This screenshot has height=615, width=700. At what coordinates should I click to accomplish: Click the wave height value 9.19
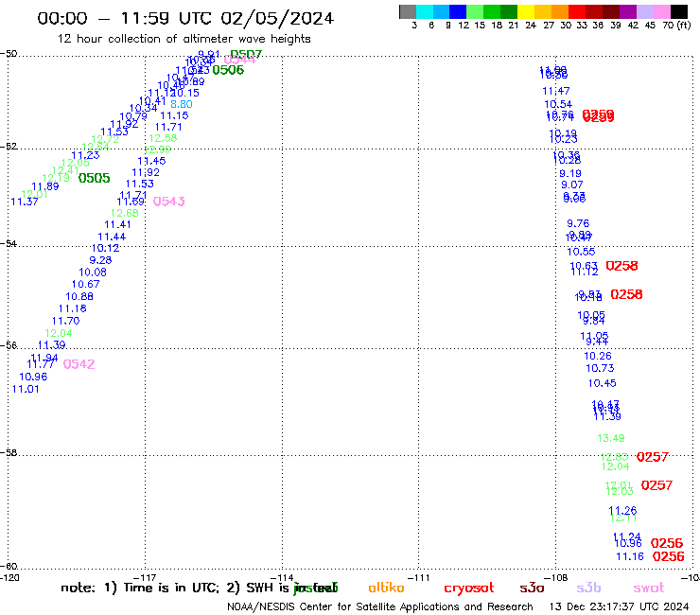pos(570,173)
